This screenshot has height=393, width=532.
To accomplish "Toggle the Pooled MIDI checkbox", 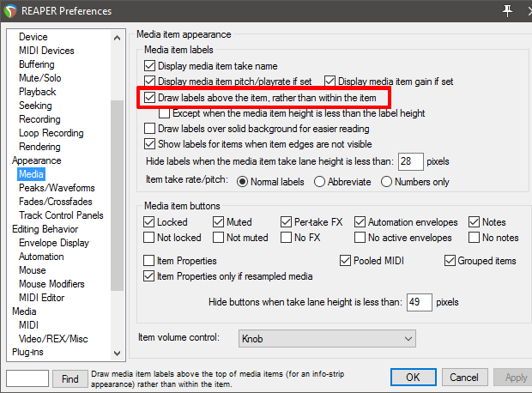I will coord(345,261).
